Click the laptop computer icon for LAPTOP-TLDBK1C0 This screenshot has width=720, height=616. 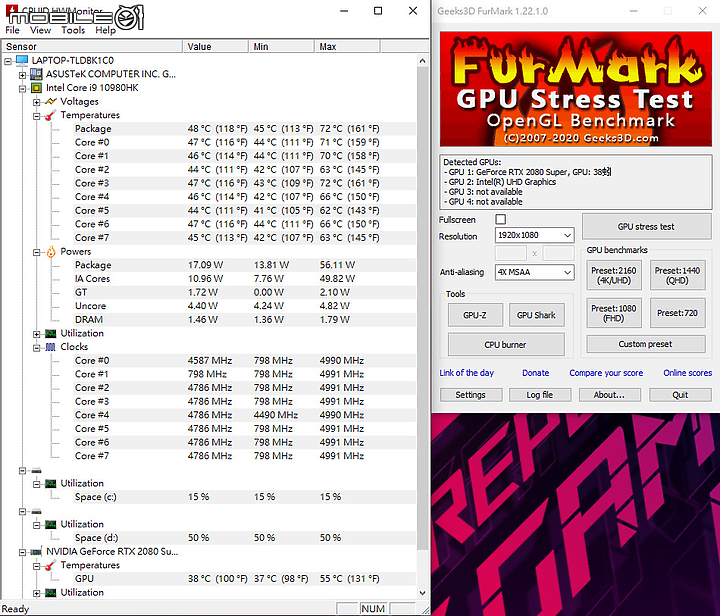pos(22,60)
